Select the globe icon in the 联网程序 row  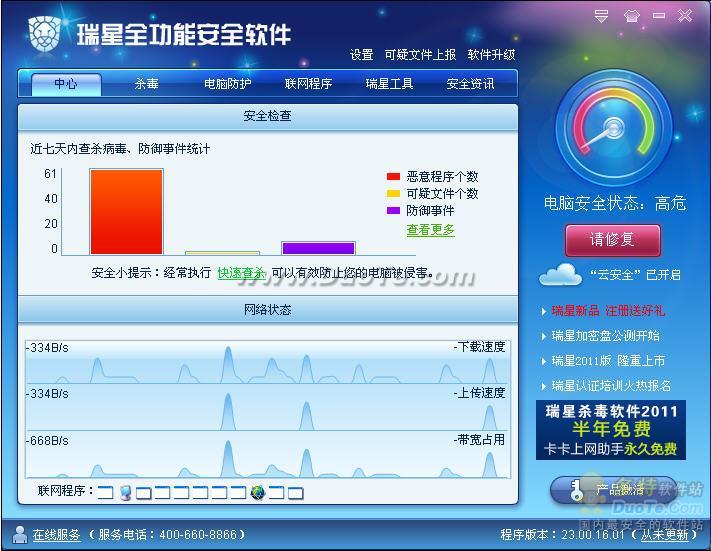point(258,492)
